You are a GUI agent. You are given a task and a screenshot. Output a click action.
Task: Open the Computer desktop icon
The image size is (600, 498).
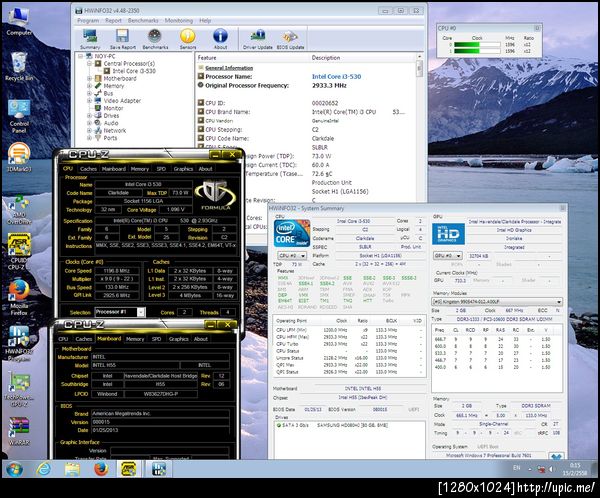click(x=19, y=22)
